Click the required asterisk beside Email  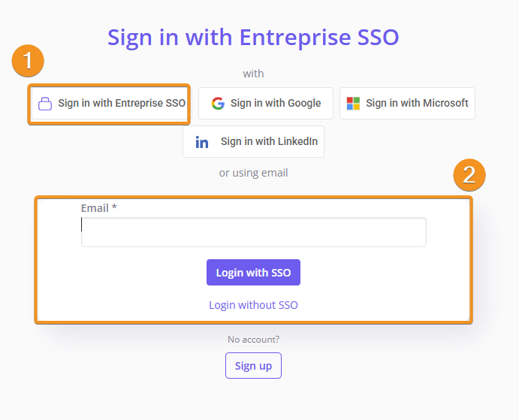[x=114, y=208]
